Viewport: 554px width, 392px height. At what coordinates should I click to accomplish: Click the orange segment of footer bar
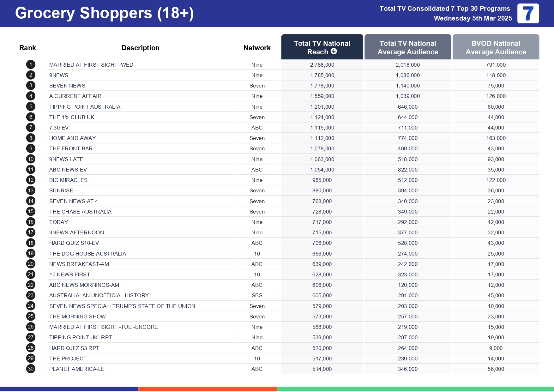tap(208, 389)
